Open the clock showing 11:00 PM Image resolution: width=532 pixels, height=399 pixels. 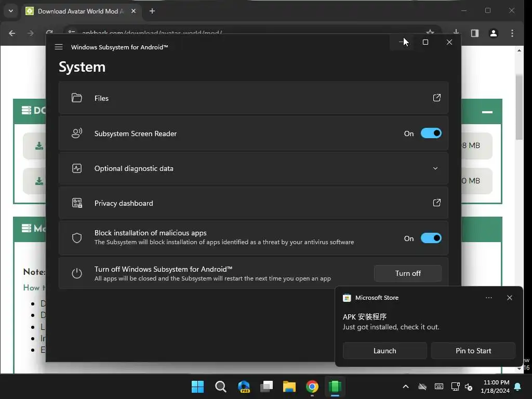pos(495,387)
